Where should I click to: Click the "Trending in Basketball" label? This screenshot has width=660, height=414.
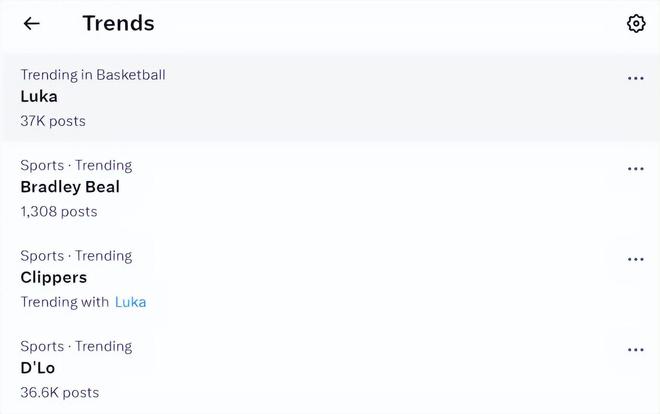[93, 74]
